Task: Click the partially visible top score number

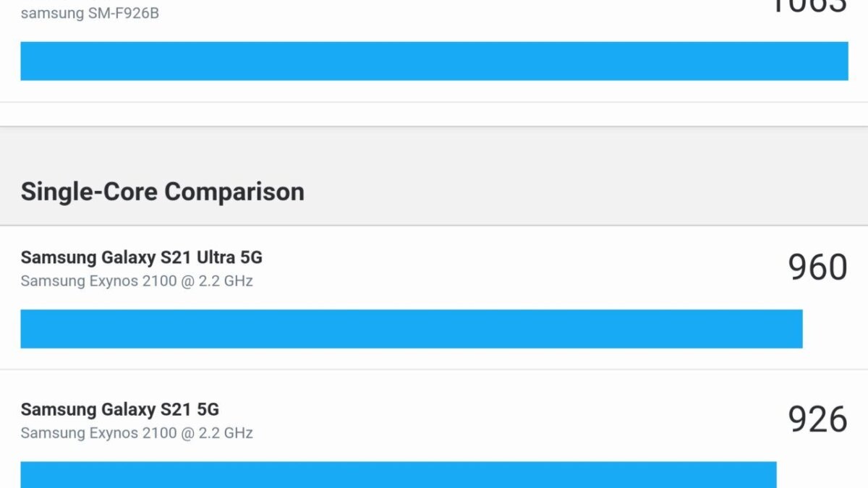Action: [x=809, y=6]
